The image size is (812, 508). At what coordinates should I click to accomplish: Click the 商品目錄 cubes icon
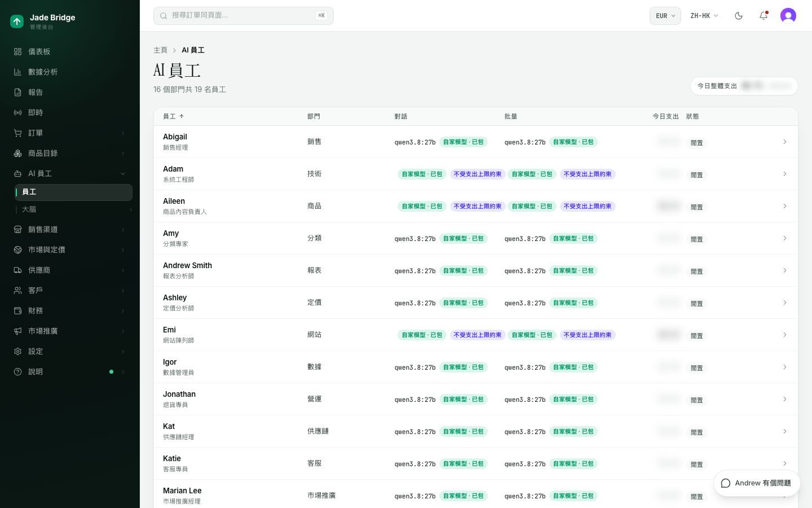(17, 153)
